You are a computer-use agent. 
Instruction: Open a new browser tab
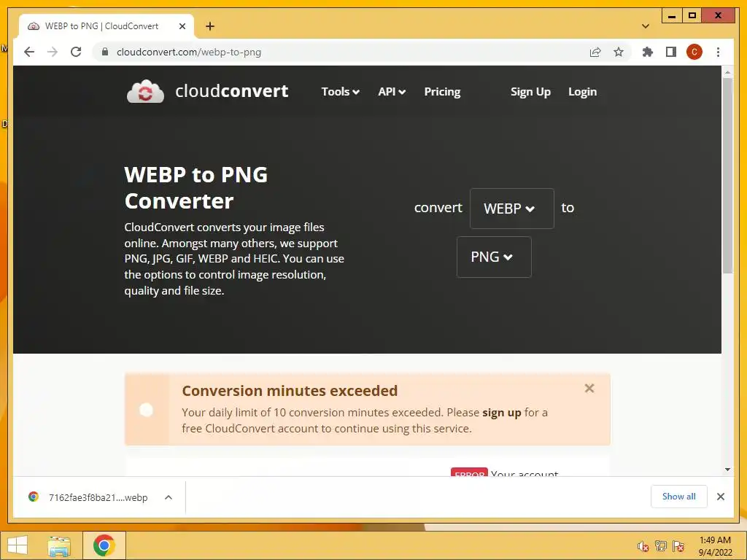point(210,26)
